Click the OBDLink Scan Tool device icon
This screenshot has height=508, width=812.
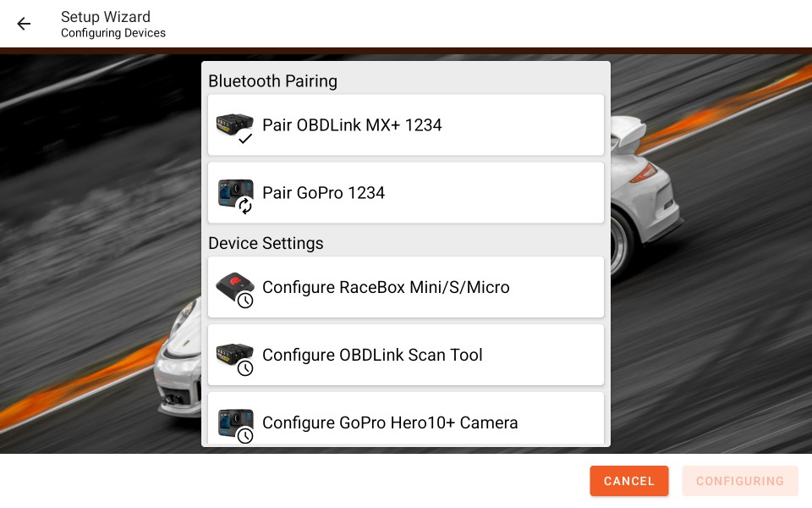pyautogui.click(x=235, y=358)
